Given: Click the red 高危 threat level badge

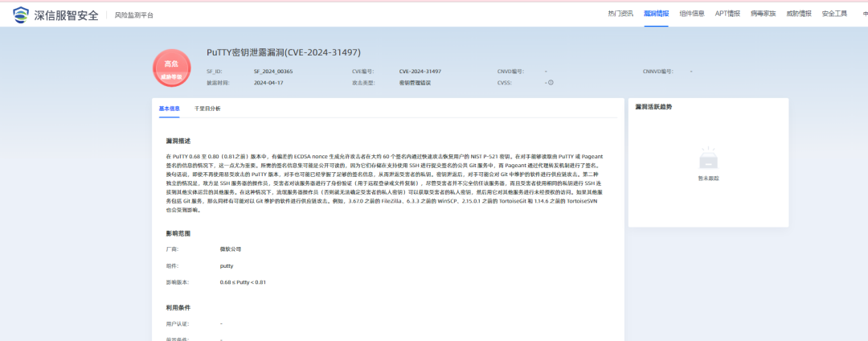Looking at the screenshot, I should (x=172, y=68).
